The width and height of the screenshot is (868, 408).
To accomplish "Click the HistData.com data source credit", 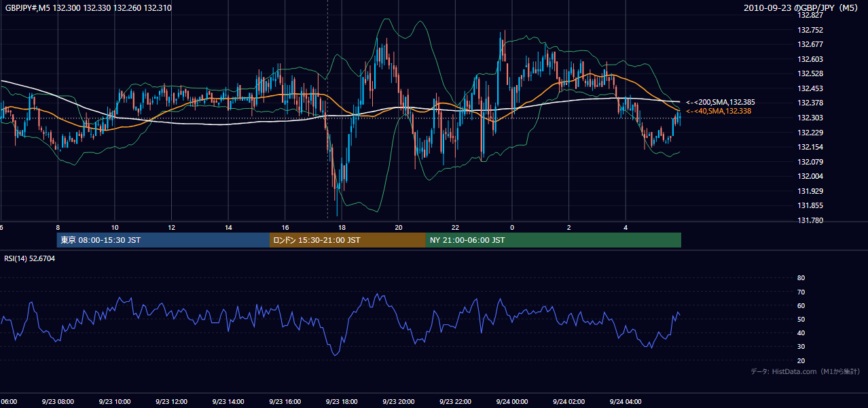I will [x=806, y=371].
